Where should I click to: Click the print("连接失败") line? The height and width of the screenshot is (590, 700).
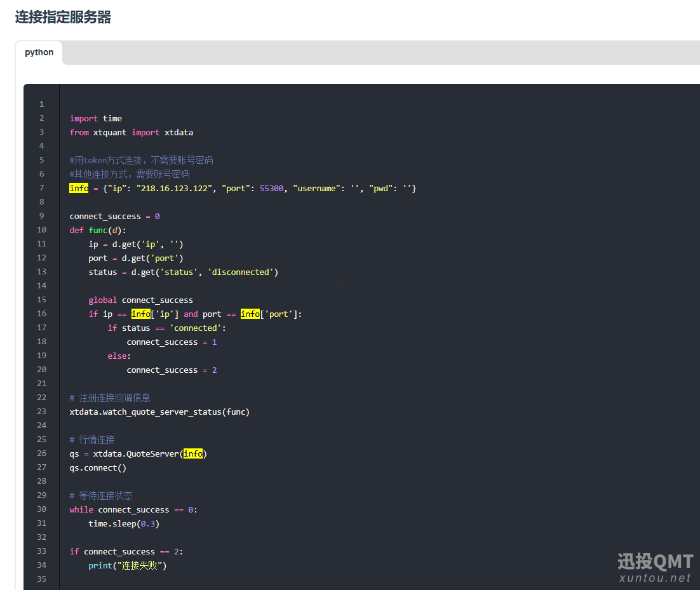click(x=127, y=565)
